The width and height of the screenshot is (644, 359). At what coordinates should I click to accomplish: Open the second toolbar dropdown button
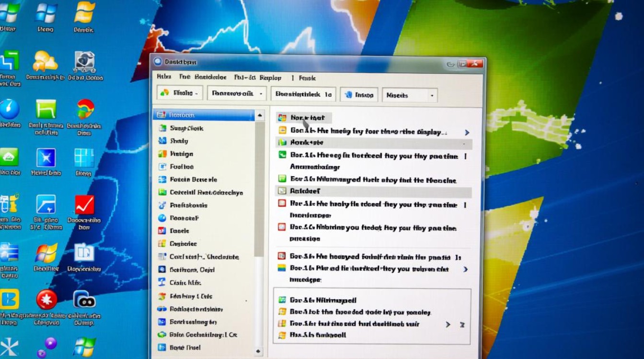pos(236,94)
